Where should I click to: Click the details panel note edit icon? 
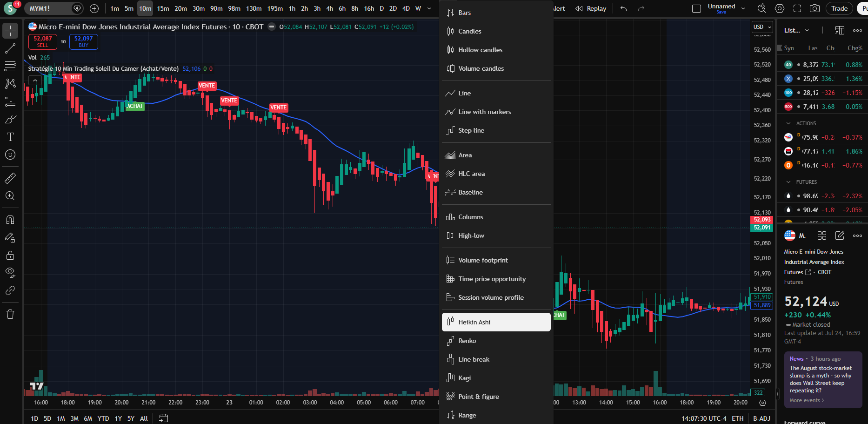(x=840, y=236)
